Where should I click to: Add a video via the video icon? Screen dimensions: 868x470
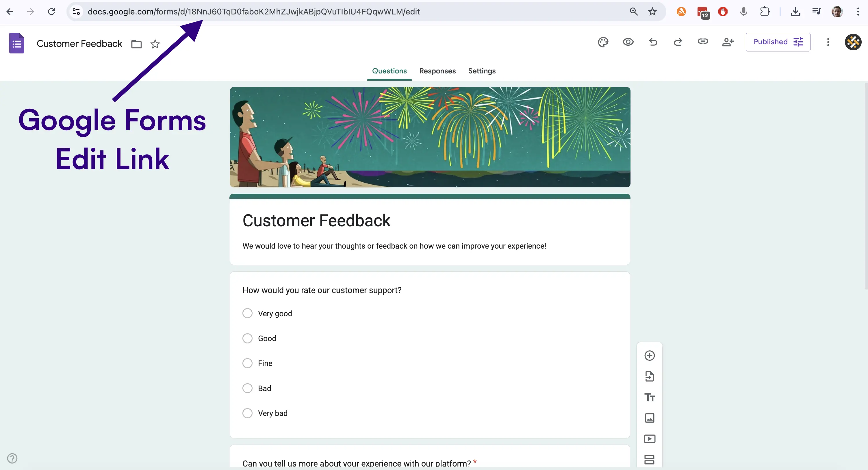[649, 439]
